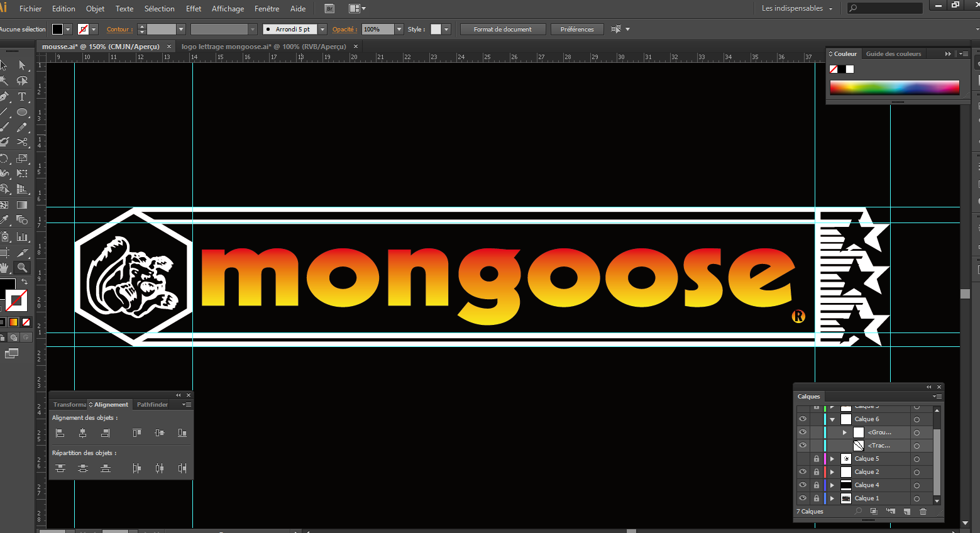Collapse the Calque 6 layer tree
980x533 pixels.
[832, 419]
